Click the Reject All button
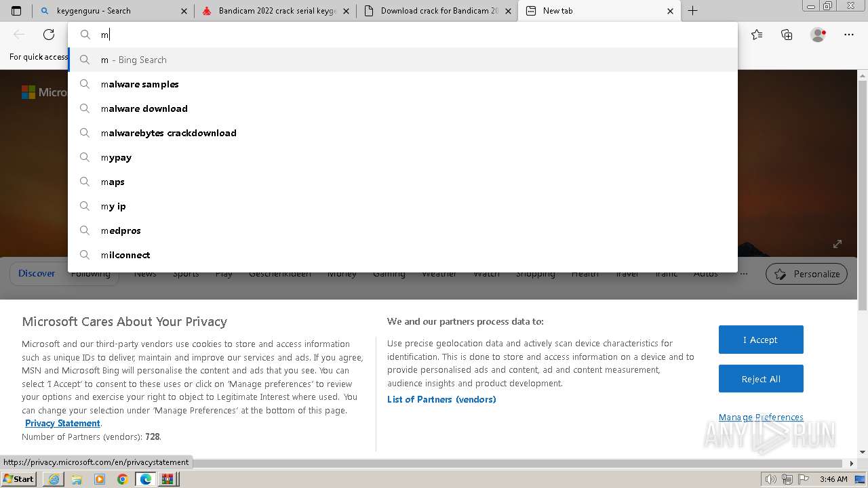 [x=761, y=379]
